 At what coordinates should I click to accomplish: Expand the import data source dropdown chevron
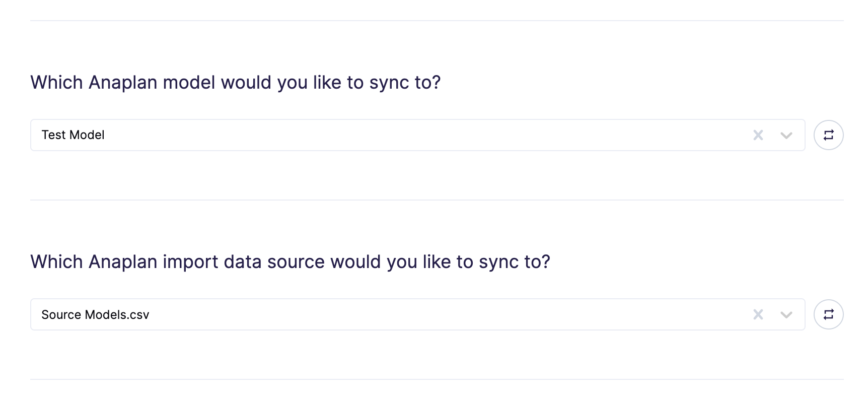[x=786, y=315]
